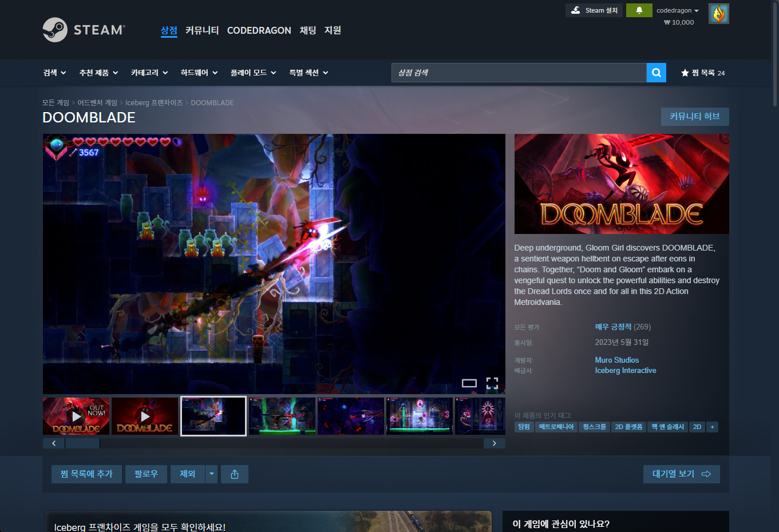
Task: Open the notifications bell
Action: point(639,10)
